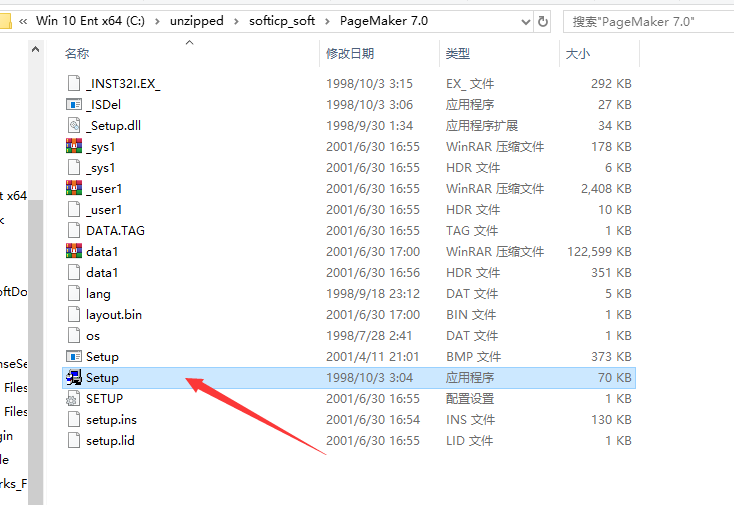Select the _INST32I.EX_ file name

coord(123,83)
